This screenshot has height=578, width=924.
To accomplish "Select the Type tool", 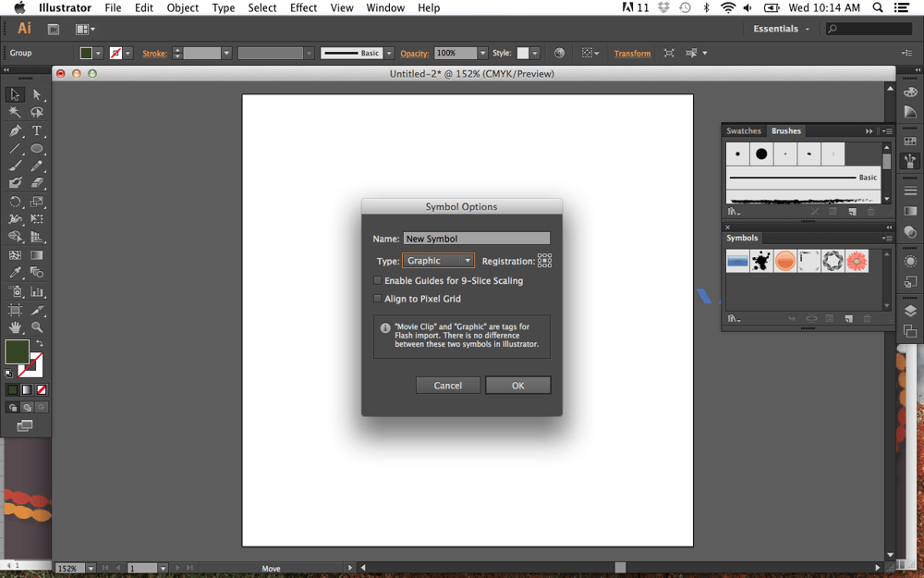I will [x=37, y=130].
